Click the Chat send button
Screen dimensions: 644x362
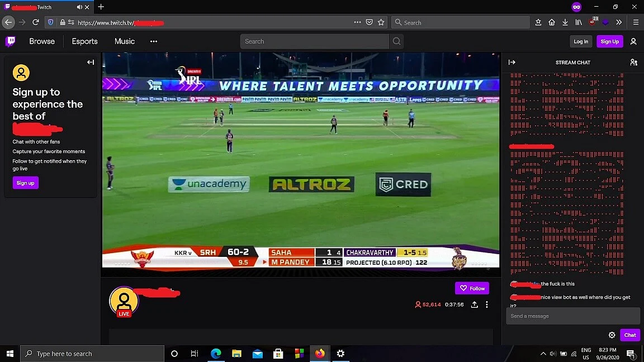coord(629,335)
